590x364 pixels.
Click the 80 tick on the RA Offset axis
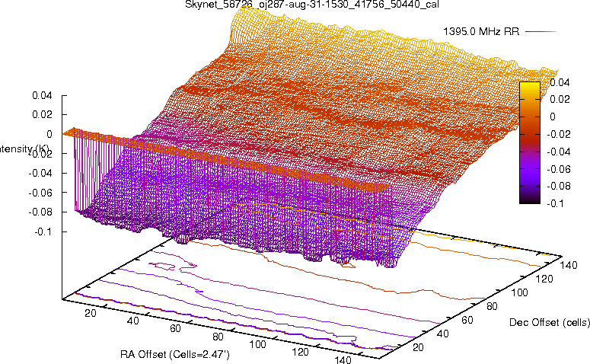(218, 337)
